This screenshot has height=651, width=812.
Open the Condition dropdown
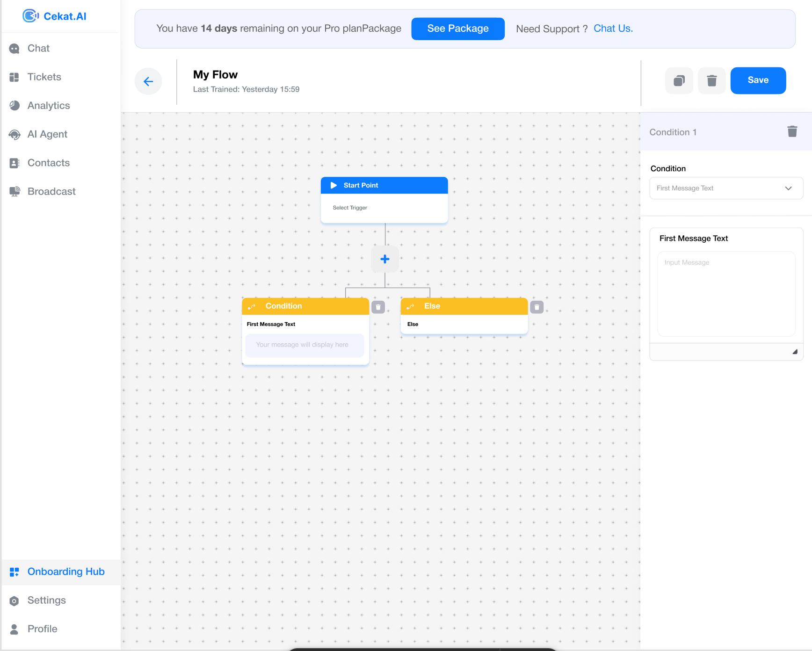coord(726,188)
